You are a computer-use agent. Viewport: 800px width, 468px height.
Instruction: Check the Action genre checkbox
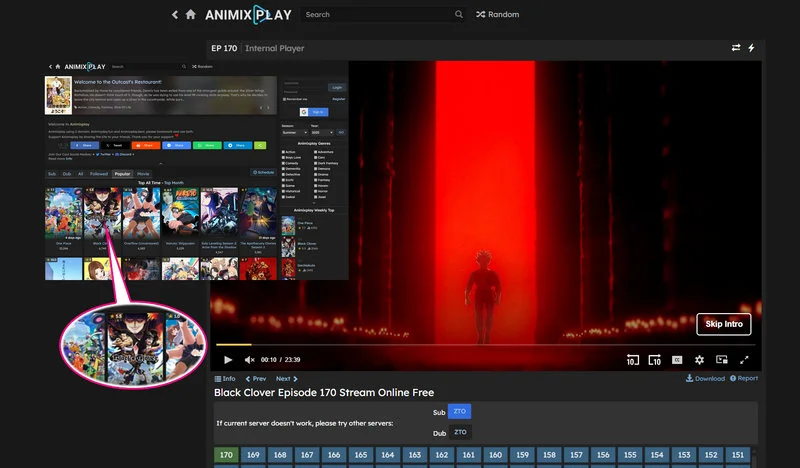(284, 152)
